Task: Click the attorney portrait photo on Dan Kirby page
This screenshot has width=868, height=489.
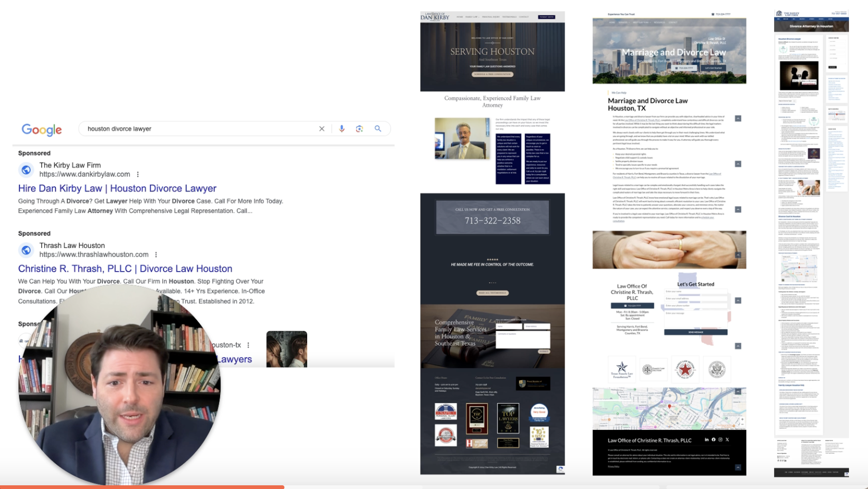Action: coord(462,138)
